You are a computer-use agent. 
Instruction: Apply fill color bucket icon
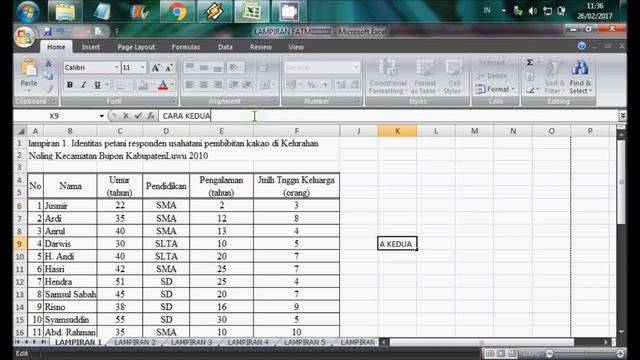click(x=143, y=85)
